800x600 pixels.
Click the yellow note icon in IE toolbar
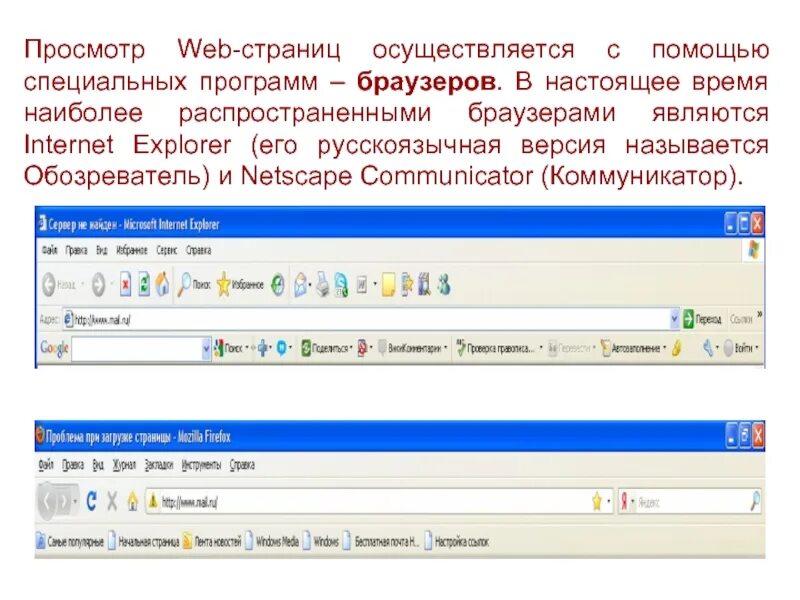tap(389, 285)
